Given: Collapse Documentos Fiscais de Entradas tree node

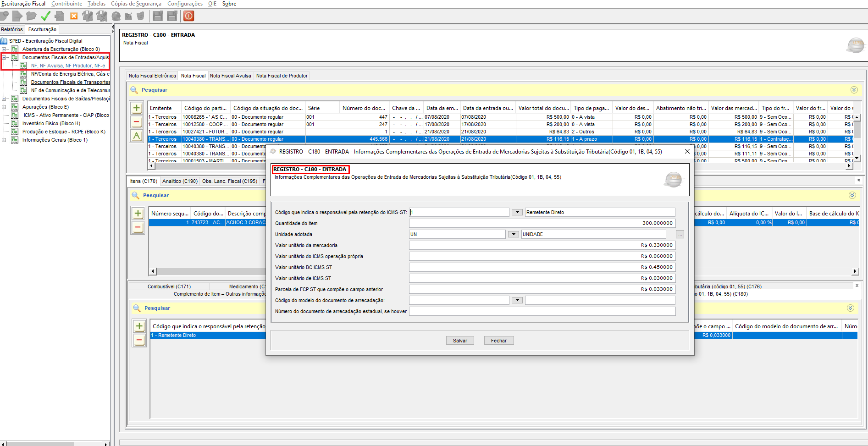Looking at the screenshot, I should click(4, 57).
